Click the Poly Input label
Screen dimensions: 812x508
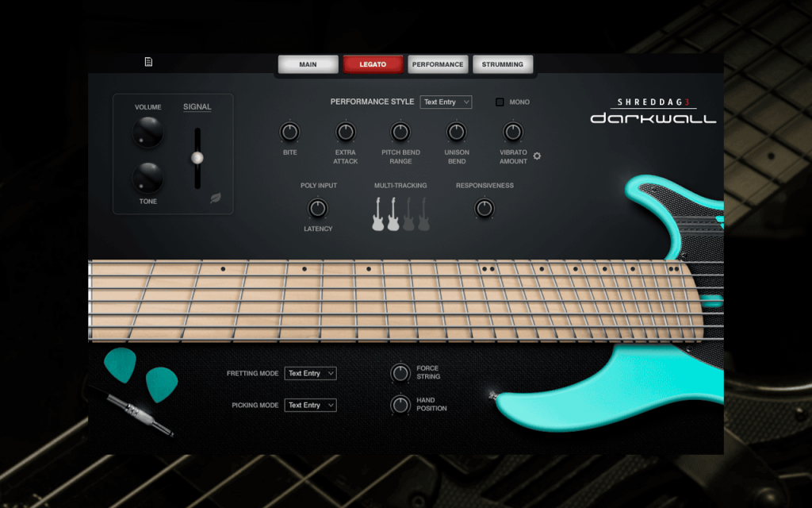319,186
